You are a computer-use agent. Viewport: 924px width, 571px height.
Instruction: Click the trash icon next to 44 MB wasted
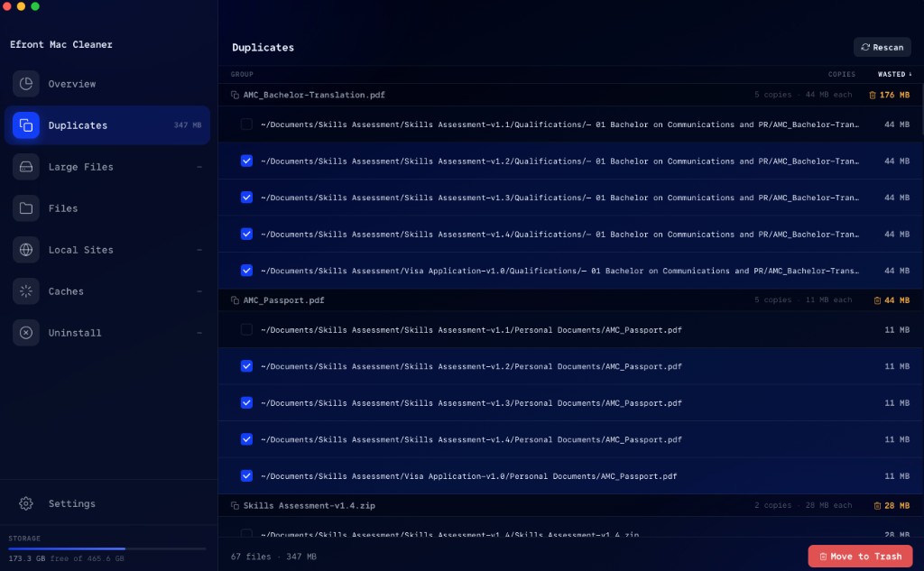pyautogui.click(x=877, y=300)
